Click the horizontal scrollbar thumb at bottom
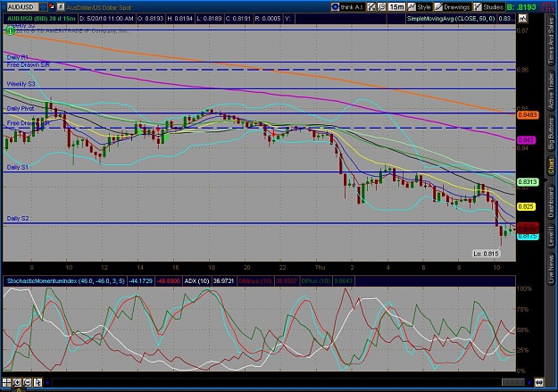The image size is (558, 392). click(512, 383)
